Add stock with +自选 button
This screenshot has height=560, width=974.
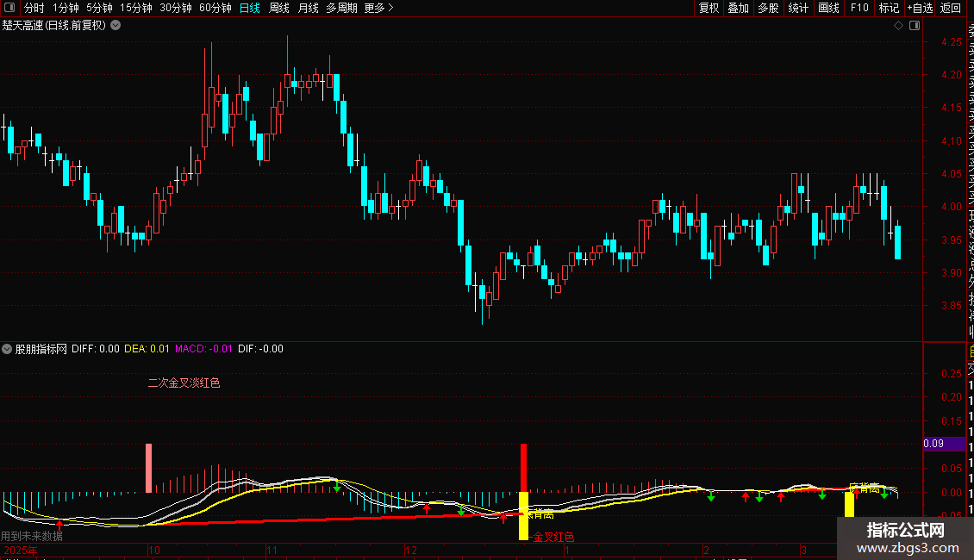920,8
